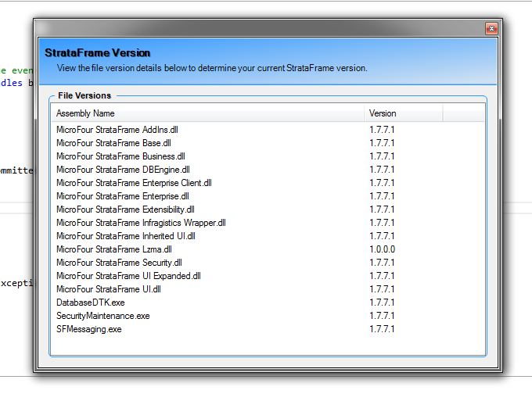Click the 1.0.0.0 version of Lzma.dll
The image size is (532, 419).
(383, 249)
